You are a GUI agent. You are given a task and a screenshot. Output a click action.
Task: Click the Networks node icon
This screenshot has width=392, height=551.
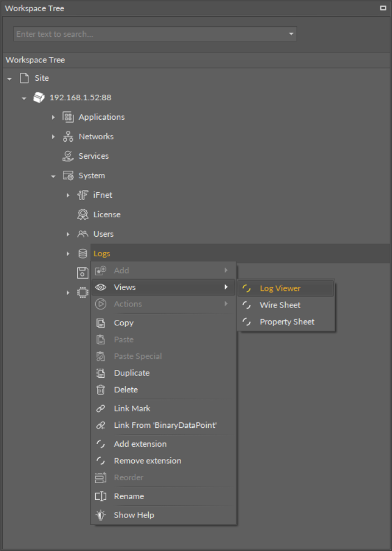(68, 136)
